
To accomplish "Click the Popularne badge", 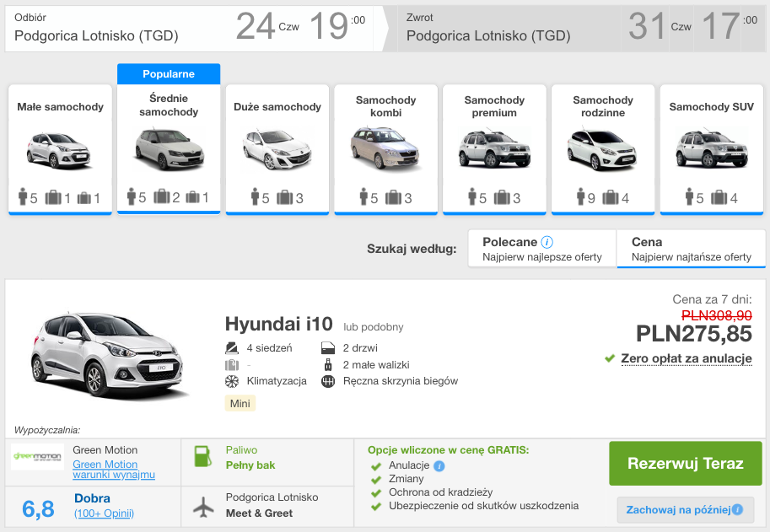I will click(169, 74).
